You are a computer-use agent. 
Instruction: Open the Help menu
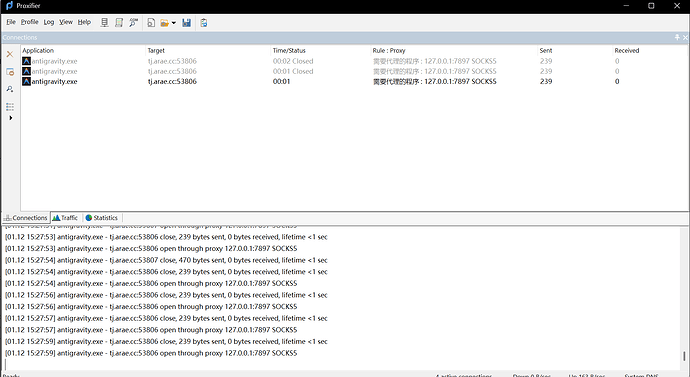84,22
